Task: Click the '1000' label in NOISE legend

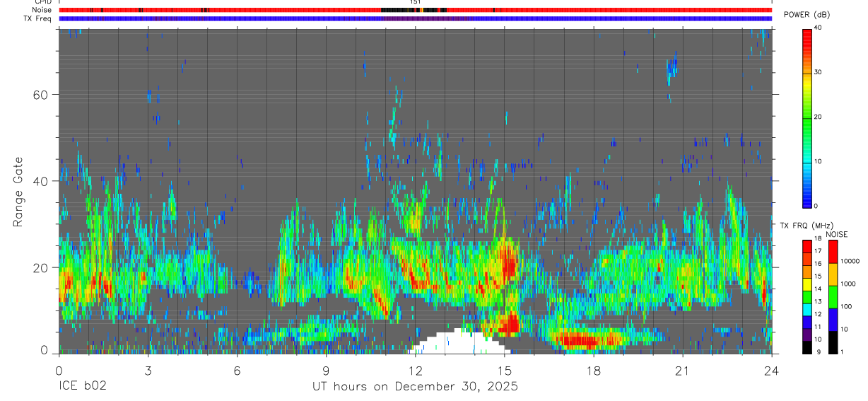Action: (x=848, y=284)
